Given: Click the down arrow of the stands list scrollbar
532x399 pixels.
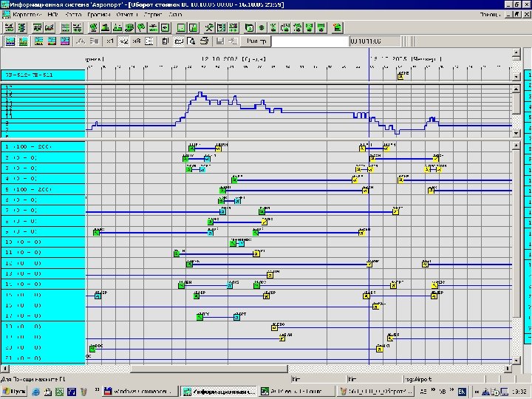Looking at the screenshot, I should click(x=516, y=361).
